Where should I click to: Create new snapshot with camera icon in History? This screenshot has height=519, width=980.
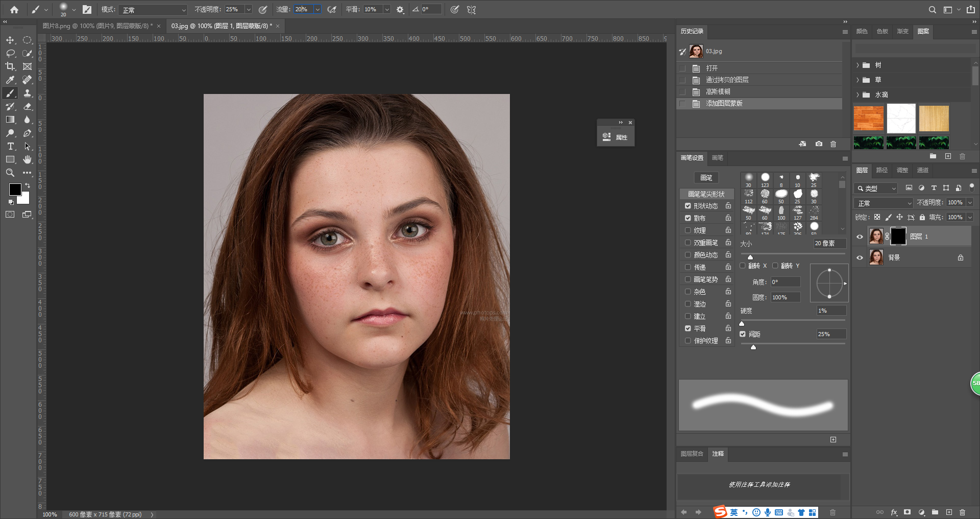point(819,144)
